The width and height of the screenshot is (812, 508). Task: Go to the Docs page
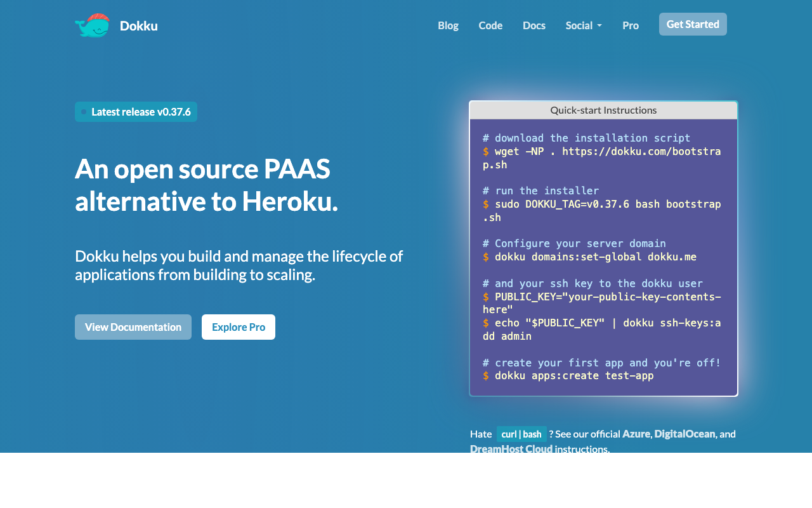coord(534,25)
